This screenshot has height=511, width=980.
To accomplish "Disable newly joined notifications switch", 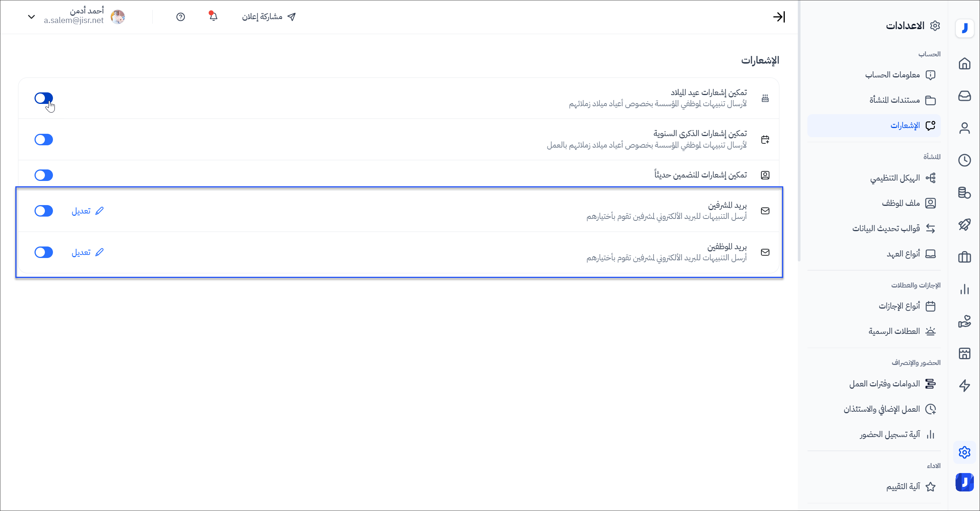I will pos(44,175).
